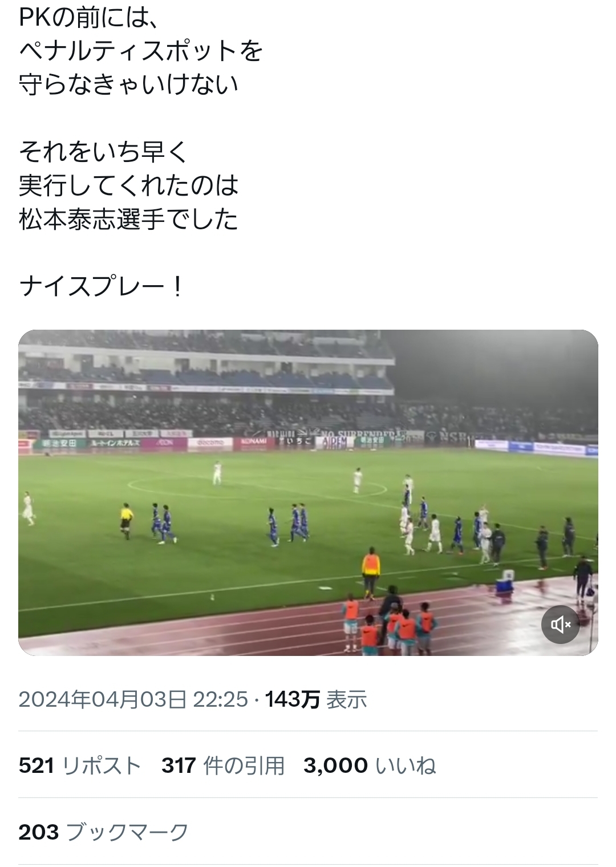This screenshot has height=867, width=616.
Task: Click the KONAMI ad board in the video
Action: click(253, 441)
